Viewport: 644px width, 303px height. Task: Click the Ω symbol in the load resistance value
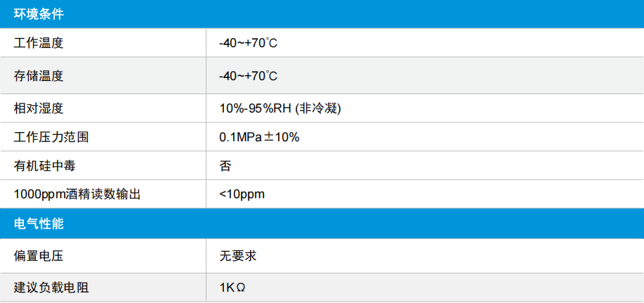[x=241, y=288]
